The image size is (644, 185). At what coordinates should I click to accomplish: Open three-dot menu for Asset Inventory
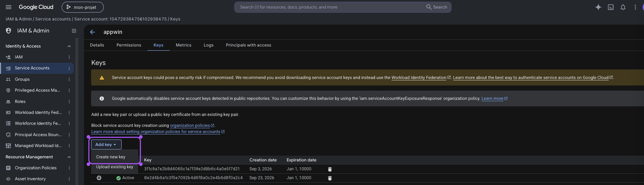coord(69,179)
